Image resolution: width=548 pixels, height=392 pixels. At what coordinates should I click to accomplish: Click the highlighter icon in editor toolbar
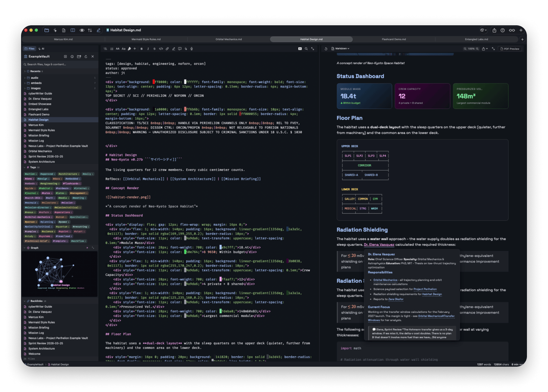174,49
